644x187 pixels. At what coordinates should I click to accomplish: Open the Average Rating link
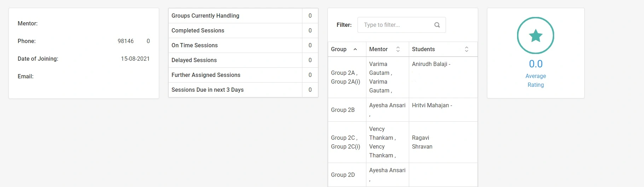535,80
